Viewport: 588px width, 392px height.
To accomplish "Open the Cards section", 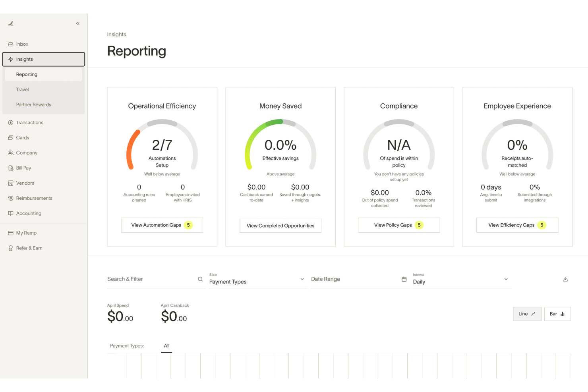I will [x=23, y=138].
